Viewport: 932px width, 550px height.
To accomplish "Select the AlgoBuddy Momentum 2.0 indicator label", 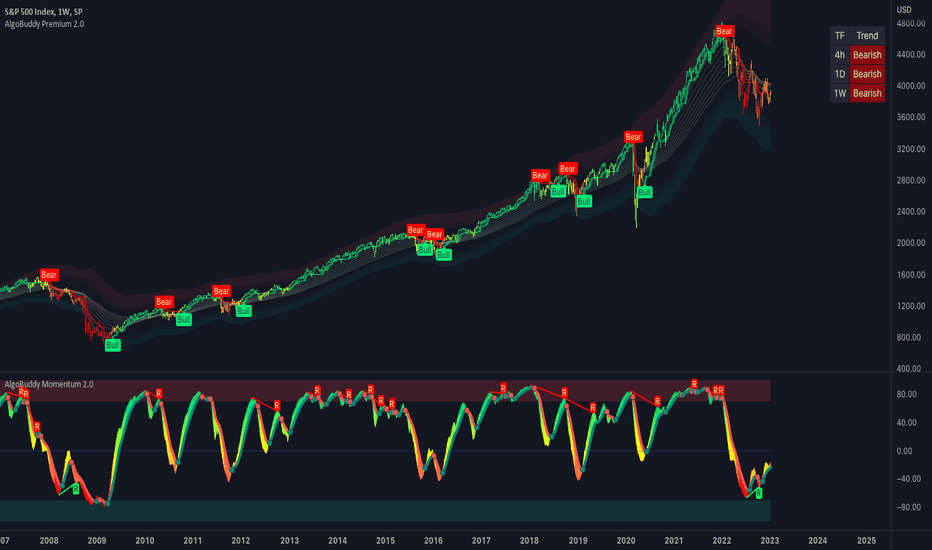I will click(49, 384).
